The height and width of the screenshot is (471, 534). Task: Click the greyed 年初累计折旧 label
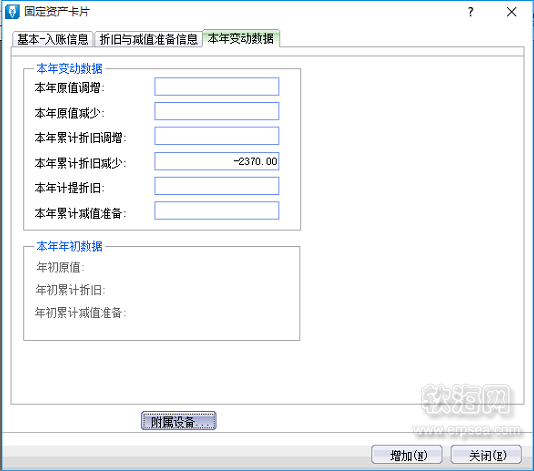click(x=70, y=290)
